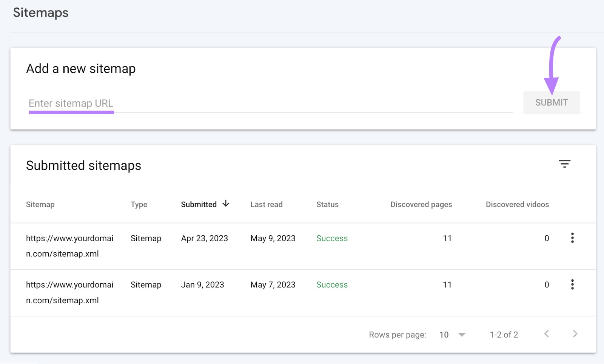This screenshot has height=364, width=604.
Task: Click the Success status in the first row
Action: [332, 238]
